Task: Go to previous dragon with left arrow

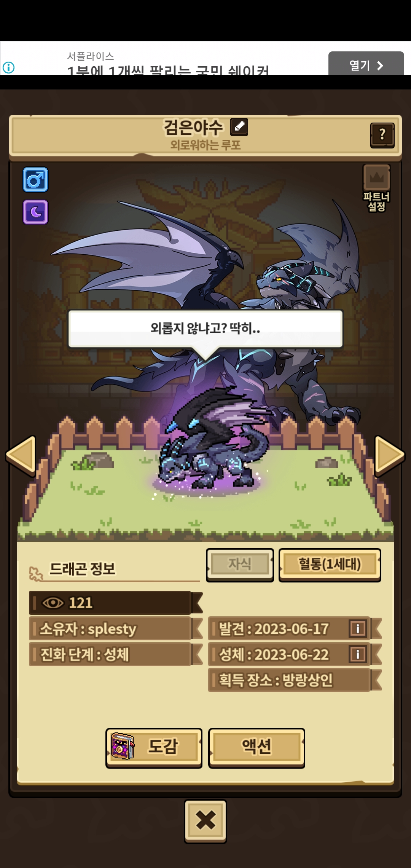Action: [x=21, y=455]
